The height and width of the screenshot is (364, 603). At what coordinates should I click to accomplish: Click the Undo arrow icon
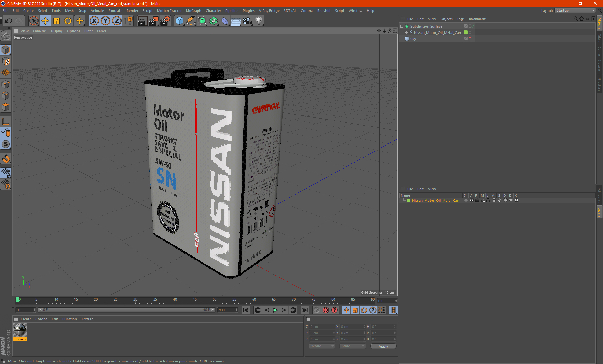[x=8, y=21]
